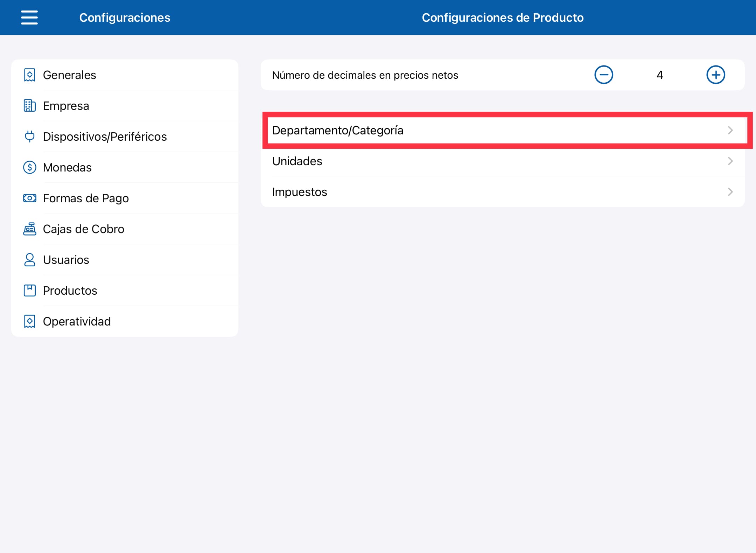Expand Departamento/Categoría chevron arrow

point(730,130)
